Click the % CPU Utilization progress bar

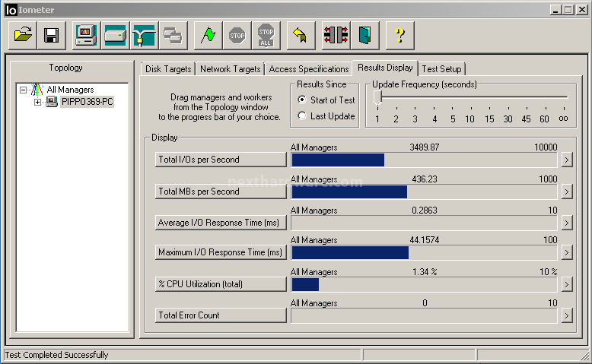424,284
